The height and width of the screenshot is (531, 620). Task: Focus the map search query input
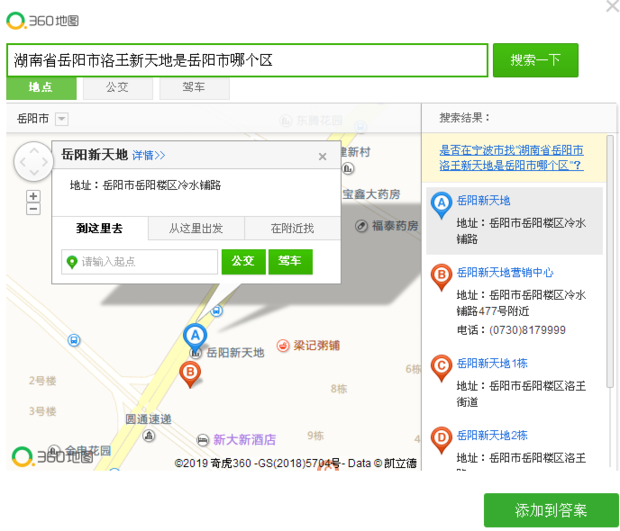coord(247,60)
